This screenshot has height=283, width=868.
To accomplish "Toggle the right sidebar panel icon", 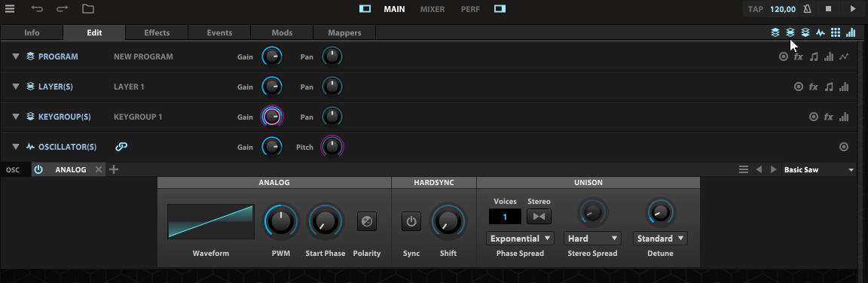I will pyautogui.click(x=500, y=9).
